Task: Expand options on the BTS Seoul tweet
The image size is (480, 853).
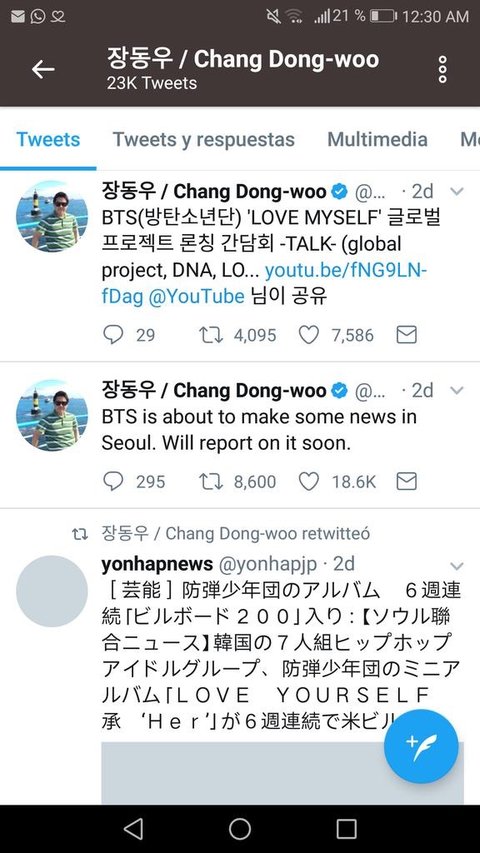Action: click(x=457, y=391)
